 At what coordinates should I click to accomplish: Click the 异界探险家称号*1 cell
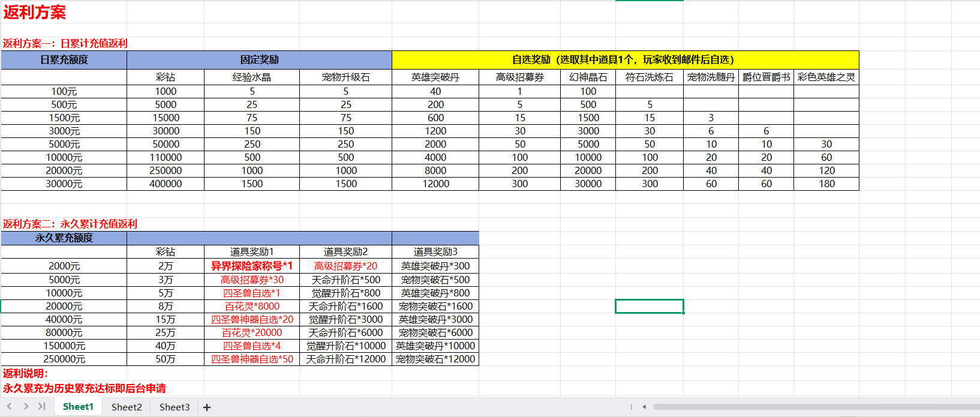(252, 266)
